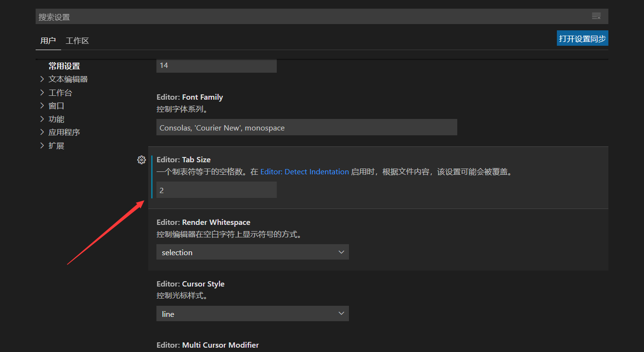The height and width of the screenshot is (352, 644).
Task: Expand the 窗口 section
Action: pos(56,105)
